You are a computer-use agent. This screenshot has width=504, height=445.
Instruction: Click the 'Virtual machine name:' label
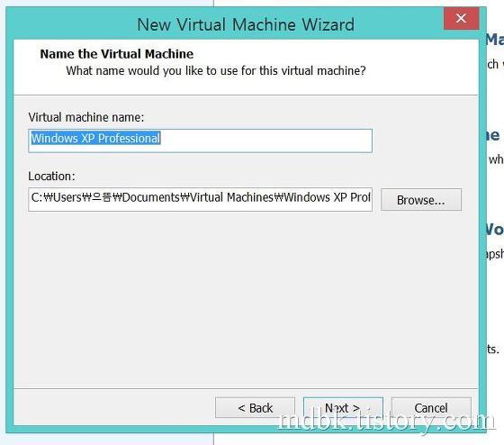(86, 117)
